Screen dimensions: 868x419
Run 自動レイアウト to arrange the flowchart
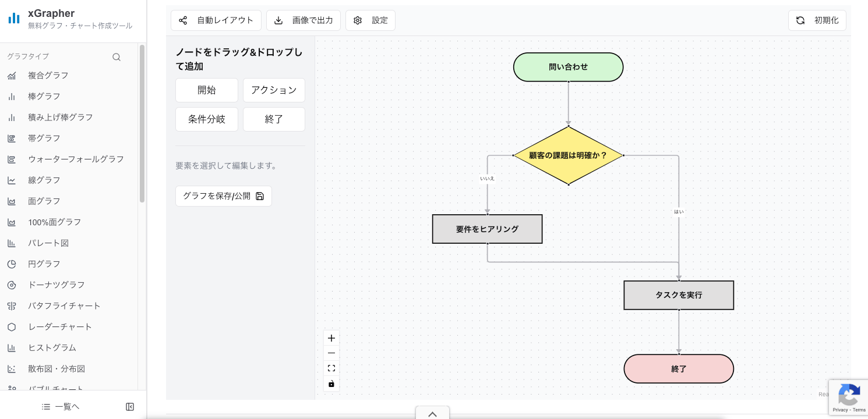[216, 20]
